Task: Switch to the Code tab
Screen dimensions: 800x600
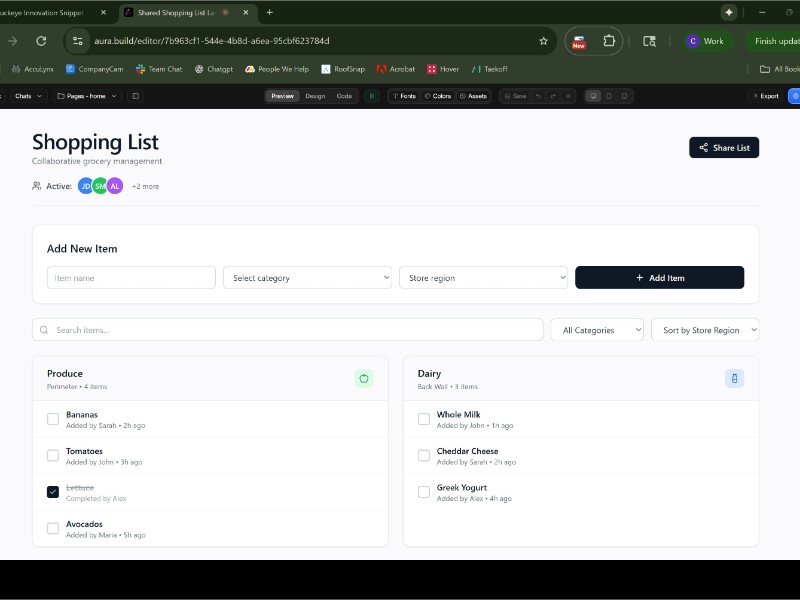Action: pos(344,96)
